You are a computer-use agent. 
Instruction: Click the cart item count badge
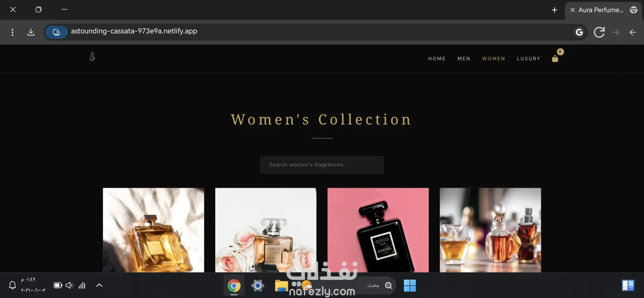pos(560,52)
